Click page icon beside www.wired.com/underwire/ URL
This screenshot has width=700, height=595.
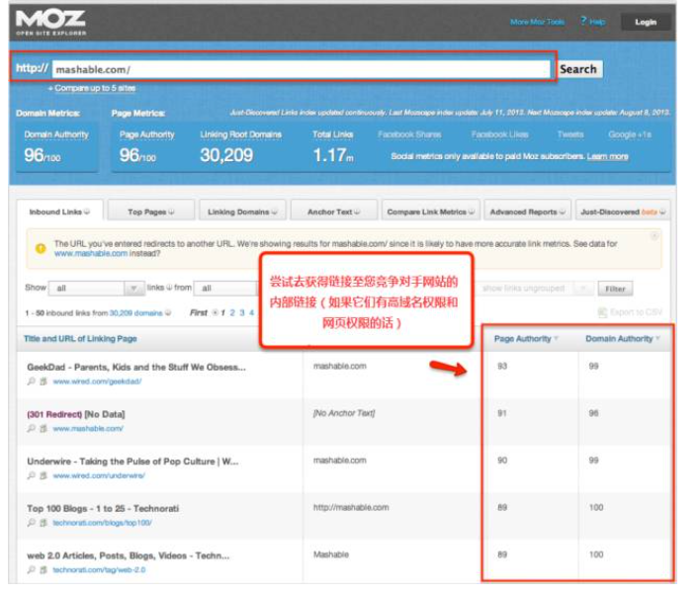pyautogui.click(x=44, y=475)
